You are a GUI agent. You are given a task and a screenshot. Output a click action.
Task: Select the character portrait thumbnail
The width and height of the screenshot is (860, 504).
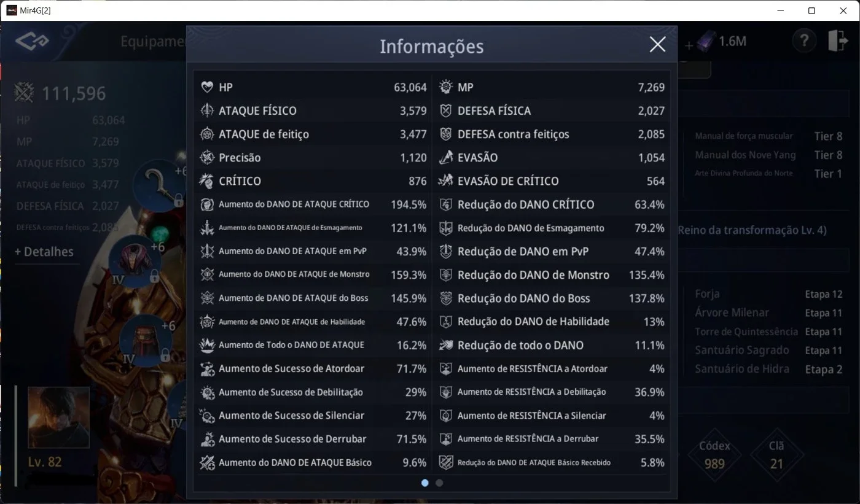coord(58,417)
